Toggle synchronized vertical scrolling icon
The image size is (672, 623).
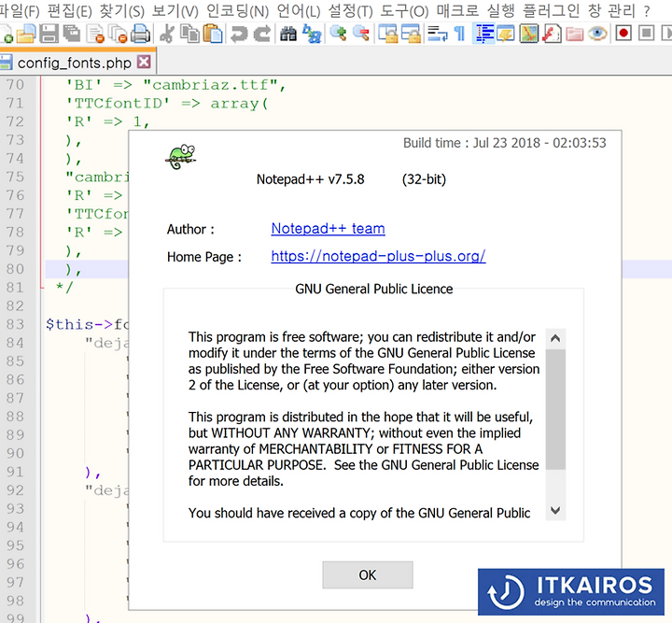pos(388,34)
